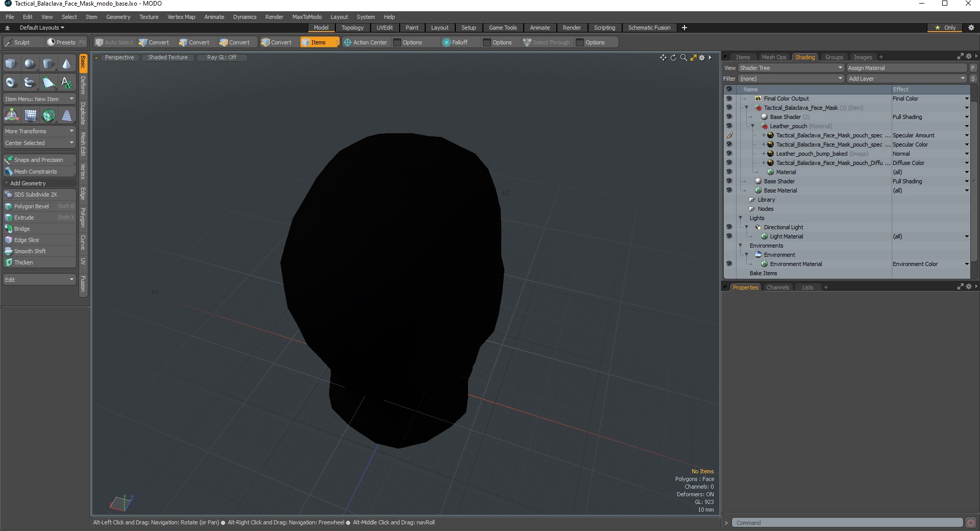The height and width of the screenshot is (531, 980).
Task: Activate the Taper transform tool
Action: point(66,115)
